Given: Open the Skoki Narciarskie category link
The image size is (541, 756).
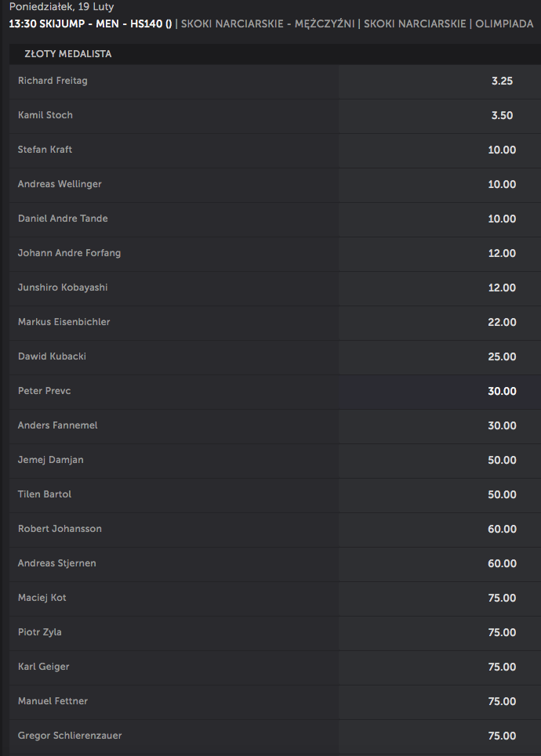Looking at the screenshot, I should 415,24.
